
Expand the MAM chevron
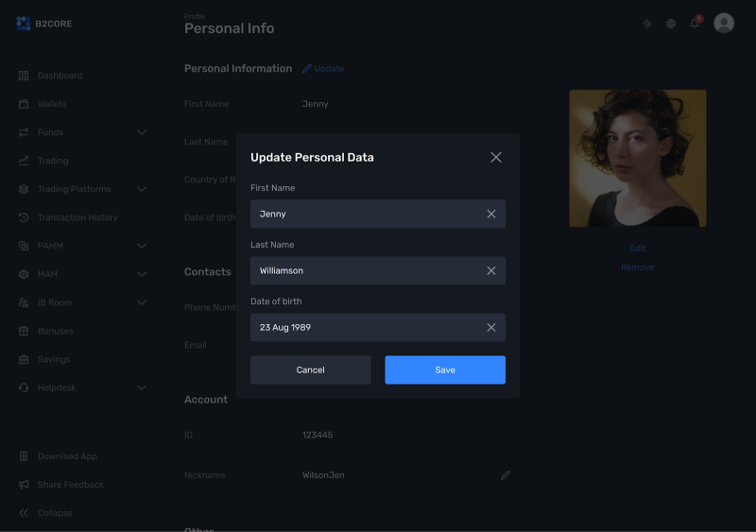(x=141, y=274)
